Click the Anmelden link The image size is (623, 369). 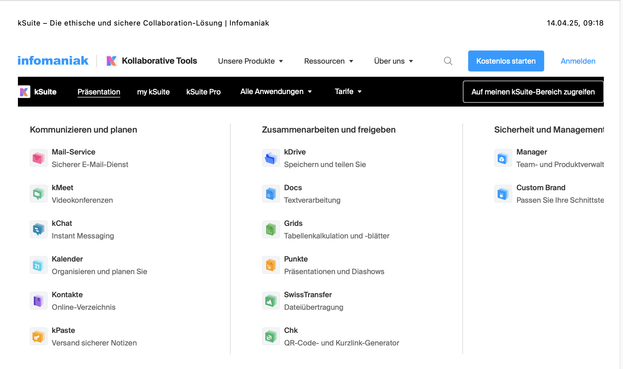click(x=578, y=61)
